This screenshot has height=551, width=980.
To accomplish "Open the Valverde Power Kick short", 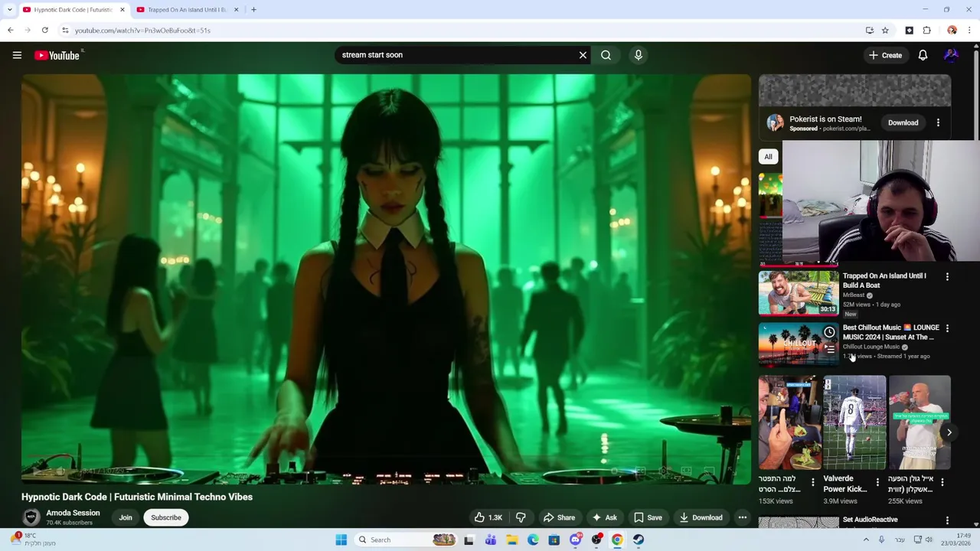I will click(854, 422).
